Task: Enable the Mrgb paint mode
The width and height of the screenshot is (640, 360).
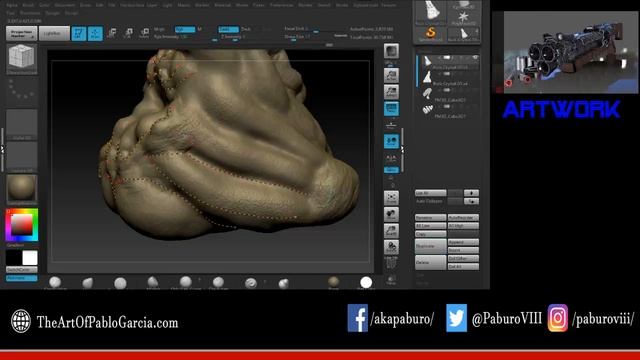Action: click(160, 29)
